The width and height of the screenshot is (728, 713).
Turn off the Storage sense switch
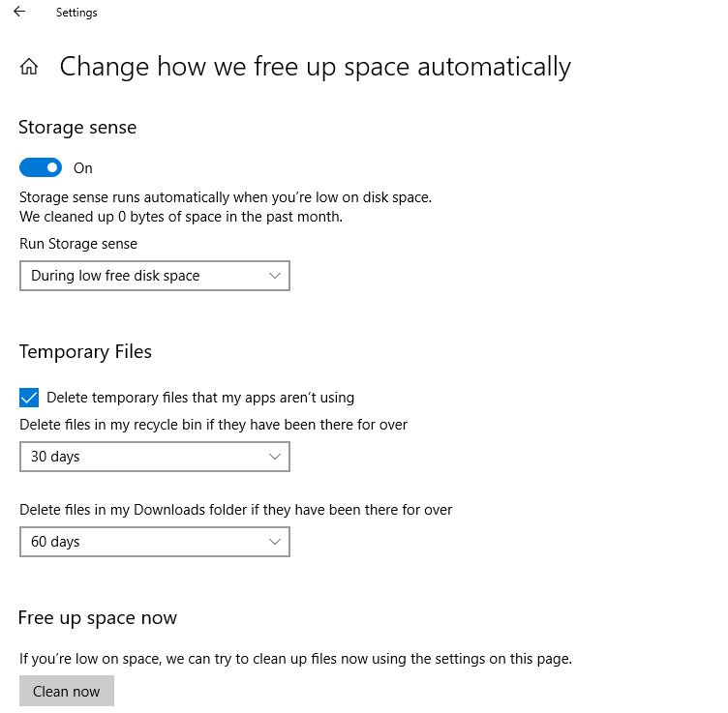(x=41, y=168)
